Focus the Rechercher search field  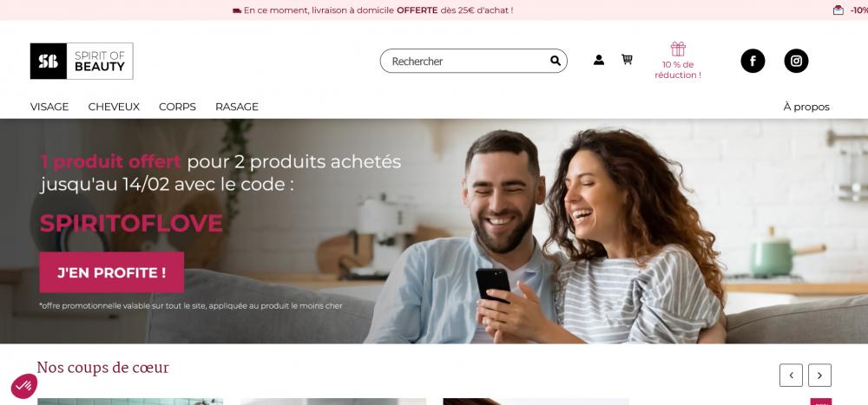[x=473, y=61]
